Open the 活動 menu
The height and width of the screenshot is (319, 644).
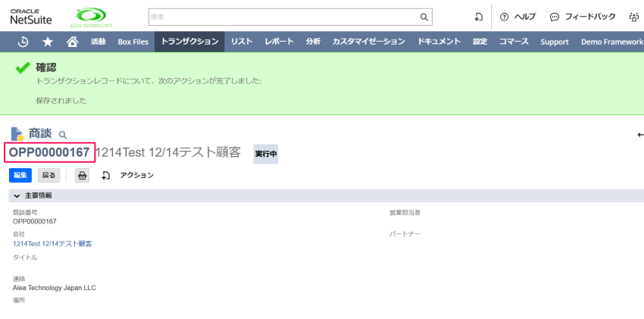coord(98,42)
